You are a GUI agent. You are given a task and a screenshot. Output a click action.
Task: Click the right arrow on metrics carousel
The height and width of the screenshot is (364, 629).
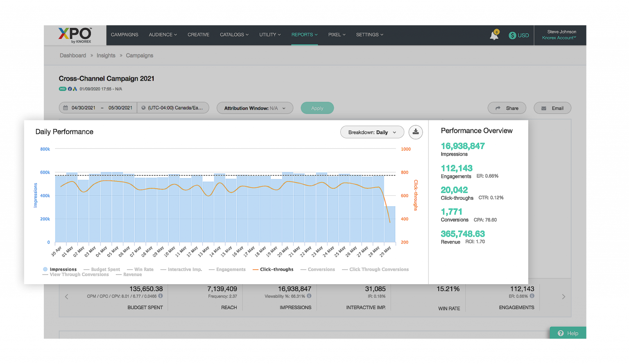tap(563, 296)
